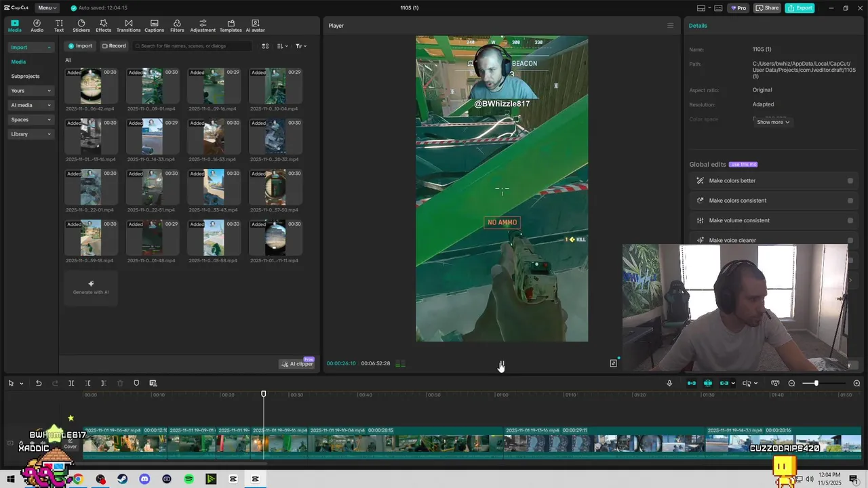Screen dimensions: 868x488
Task: Open the CapCut Menu dropdown
Action: (47, 7)
